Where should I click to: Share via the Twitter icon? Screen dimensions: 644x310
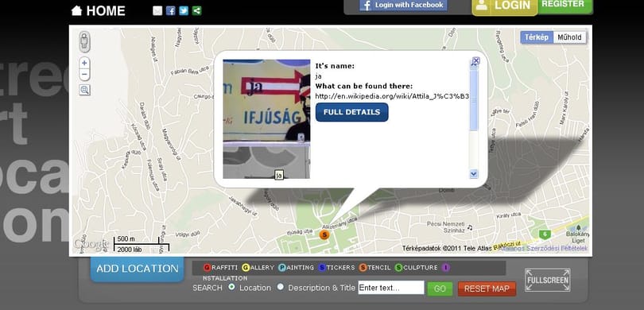tap(184, 10)
